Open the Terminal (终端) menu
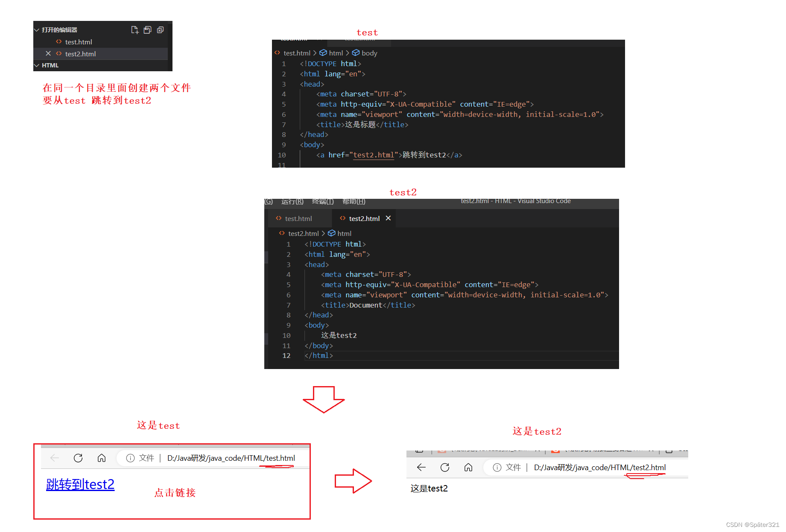 323,201
